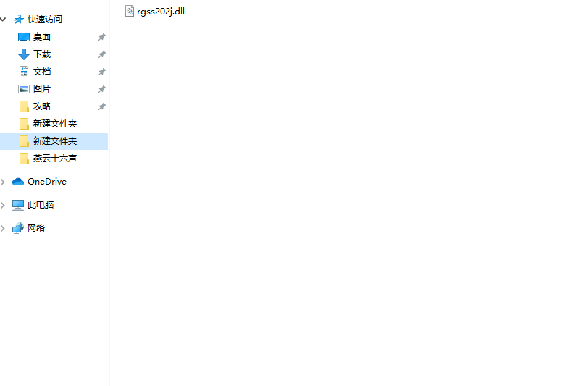The image size is (588, 386).
Task: Collapse the 快速访问 section chevron
Action: point(4,19)
